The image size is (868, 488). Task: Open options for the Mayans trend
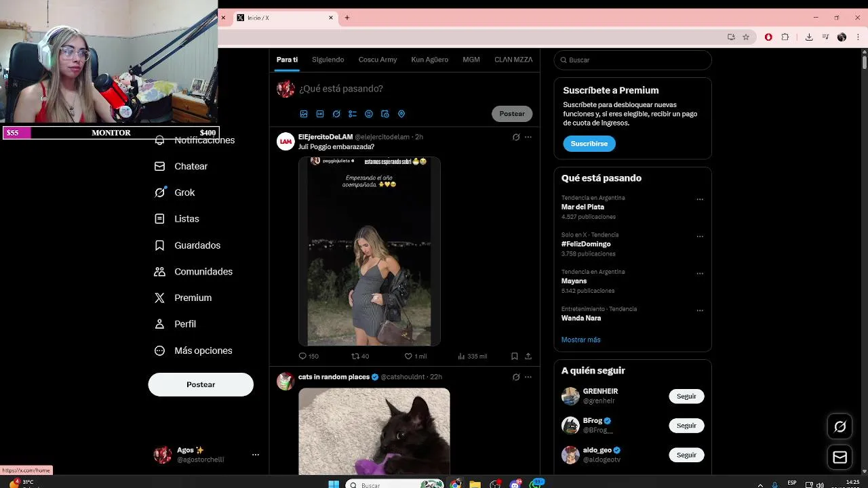700,273
